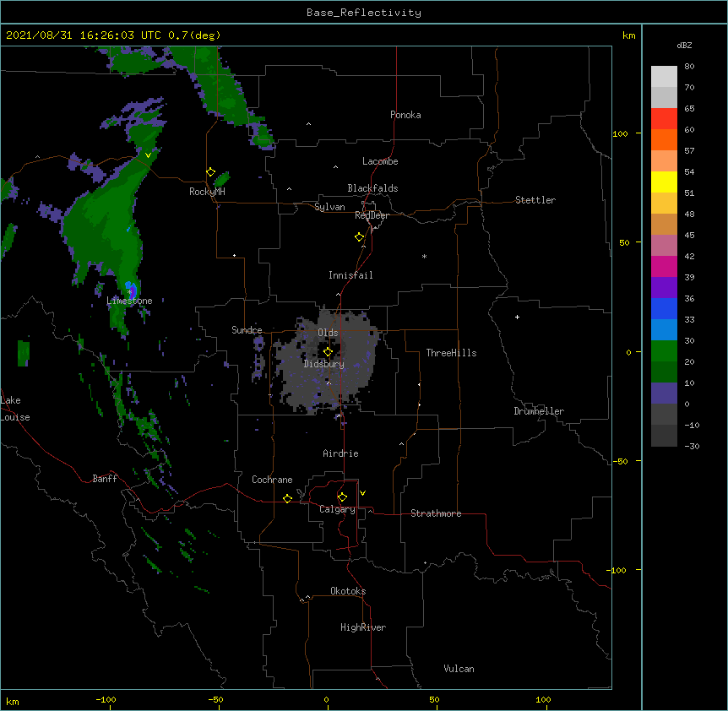
Task: Click the RedDeer label
Action: pos(372,215)
